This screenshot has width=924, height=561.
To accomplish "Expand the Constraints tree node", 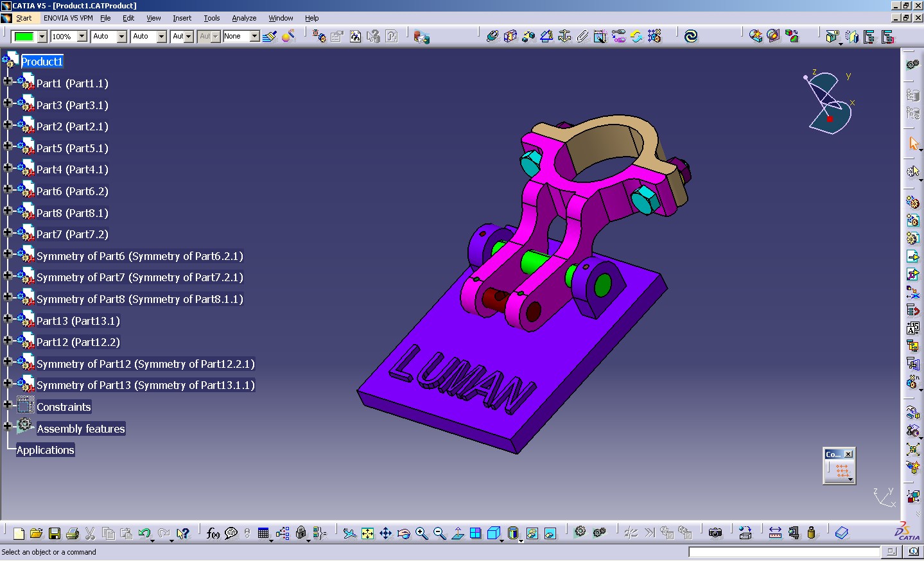I will 8,404.
